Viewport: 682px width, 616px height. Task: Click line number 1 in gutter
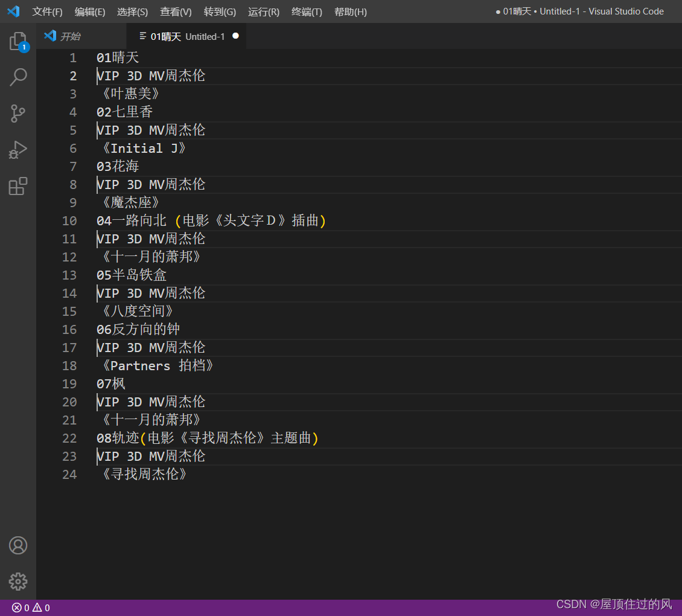(72, 58)
